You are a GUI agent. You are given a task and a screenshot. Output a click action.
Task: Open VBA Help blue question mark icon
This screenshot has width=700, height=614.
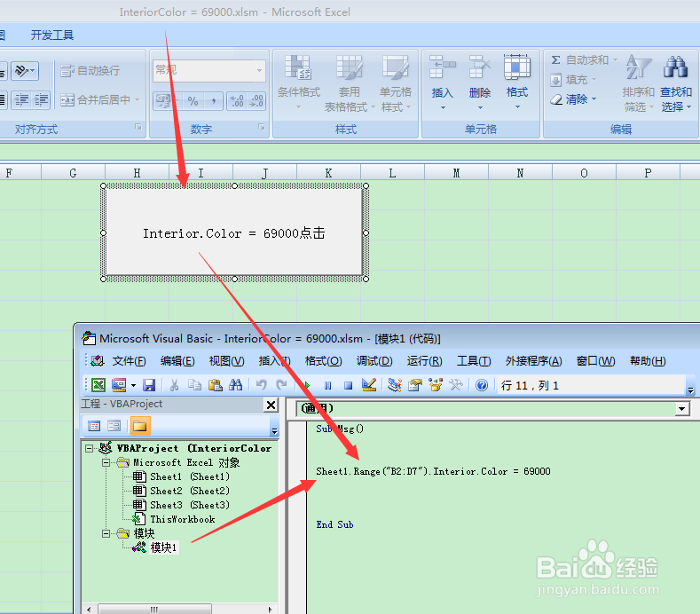[x=482, y=385]
